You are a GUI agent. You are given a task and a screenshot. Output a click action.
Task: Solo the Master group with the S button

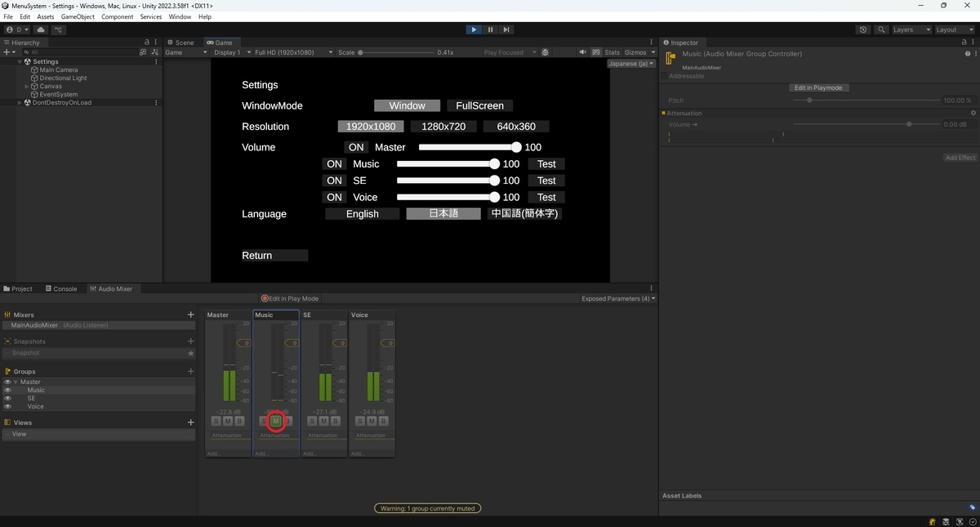(x=216, y=421)
